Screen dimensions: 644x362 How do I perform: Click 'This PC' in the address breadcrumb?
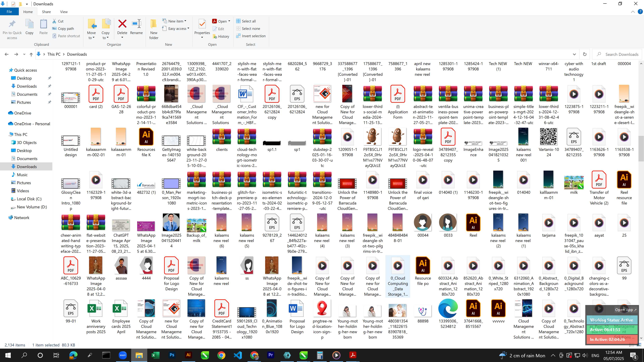(54, 54)
